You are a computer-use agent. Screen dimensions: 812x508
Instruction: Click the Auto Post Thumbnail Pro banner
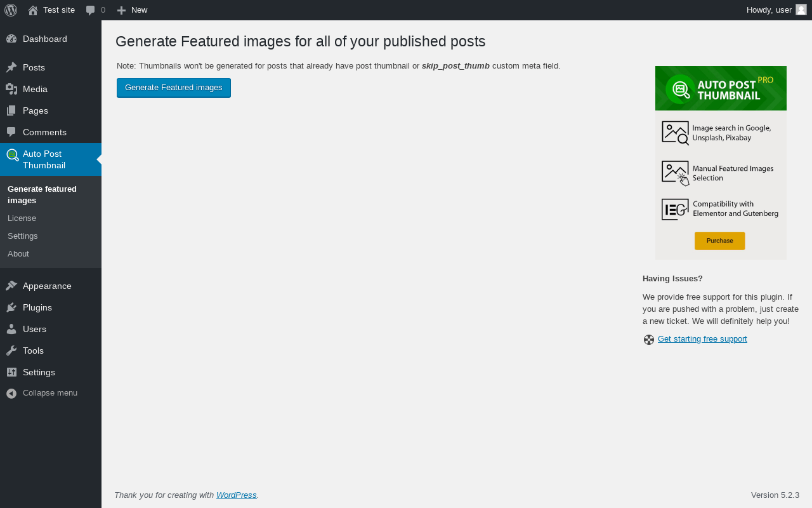[721, 89]
